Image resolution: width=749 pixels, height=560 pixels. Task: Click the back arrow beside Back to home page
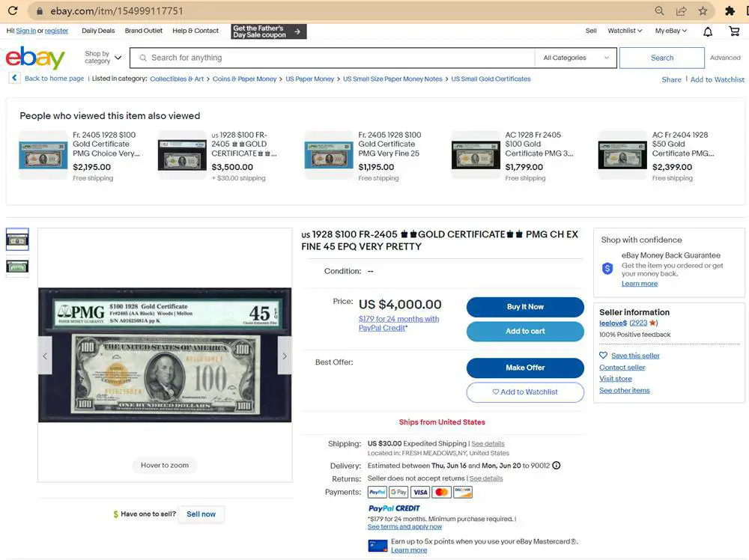[x=14, y=78]
